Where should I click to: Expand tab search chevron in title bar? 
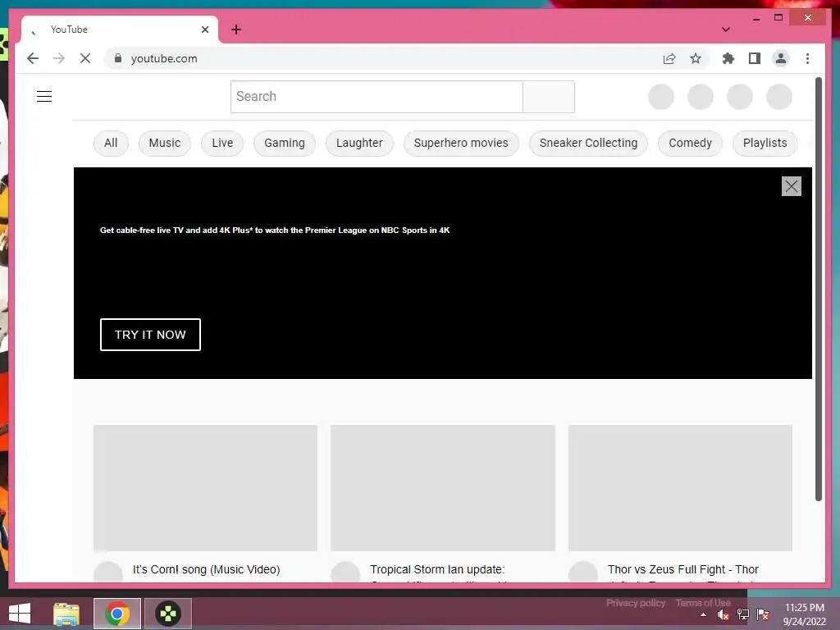coord(726,30)
